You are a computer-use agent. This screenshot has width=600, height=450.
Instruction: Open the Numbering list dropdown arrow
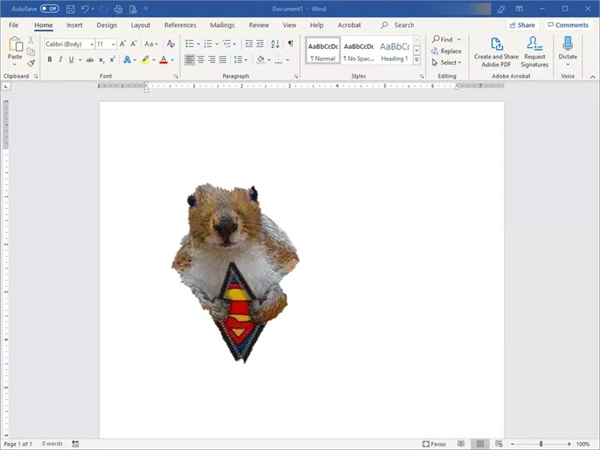[217, 44]
